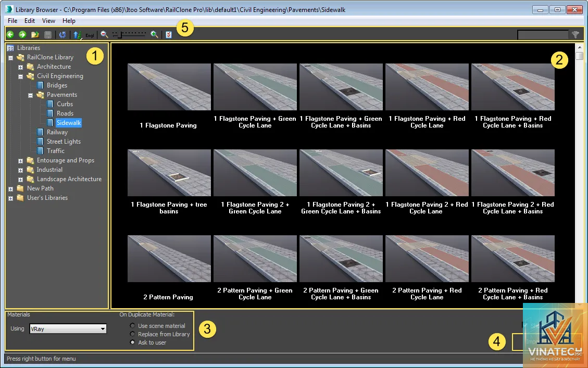Click the green back arrow icon
This screenshot has height=368, width=588.
pos(10,34)
